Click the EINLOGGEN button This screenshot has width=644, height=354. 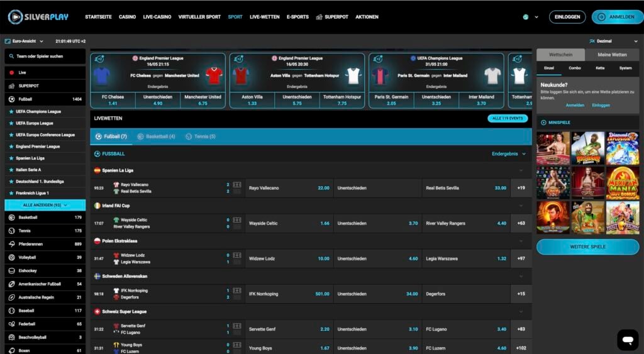coord(567,17)
